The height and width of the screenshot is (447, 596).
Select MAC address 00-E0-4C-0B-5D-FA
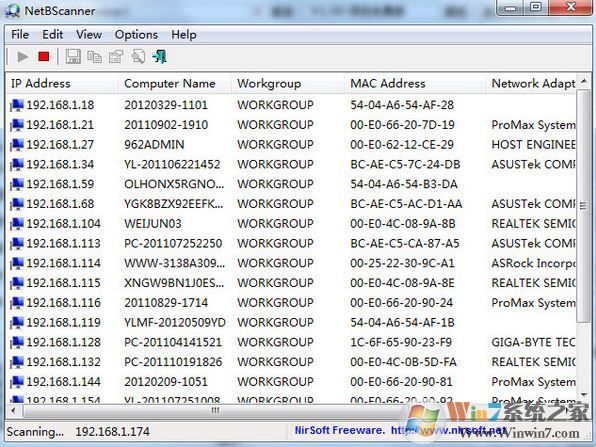[x=403, y=362]
